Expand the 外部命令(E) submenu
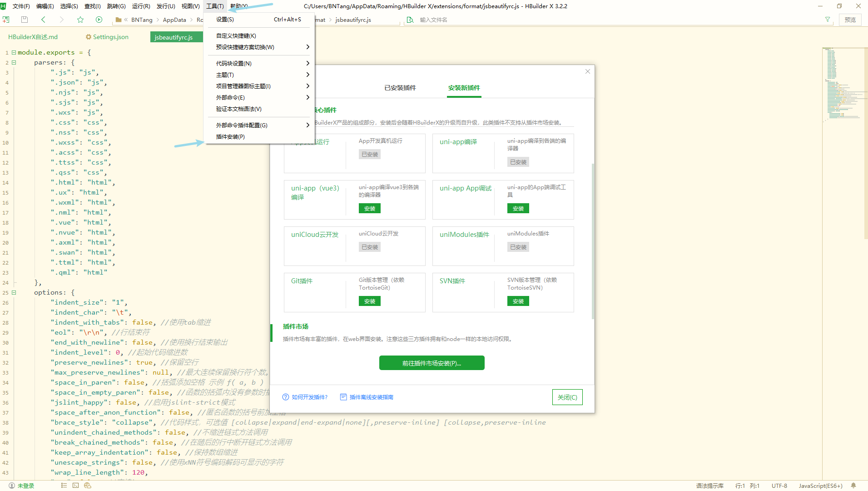The height and width of the screenshot is (491, 868). (308, 98)
